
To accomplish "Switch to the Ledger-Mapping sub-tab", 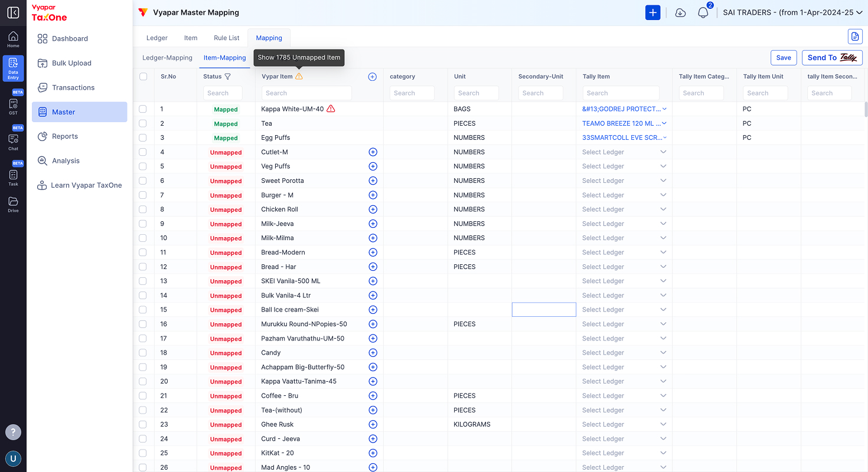I will [168, 58].
